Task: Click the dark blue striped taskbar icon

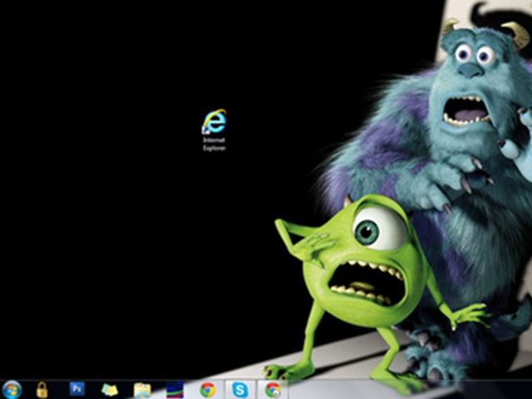Action: (175, 390)
